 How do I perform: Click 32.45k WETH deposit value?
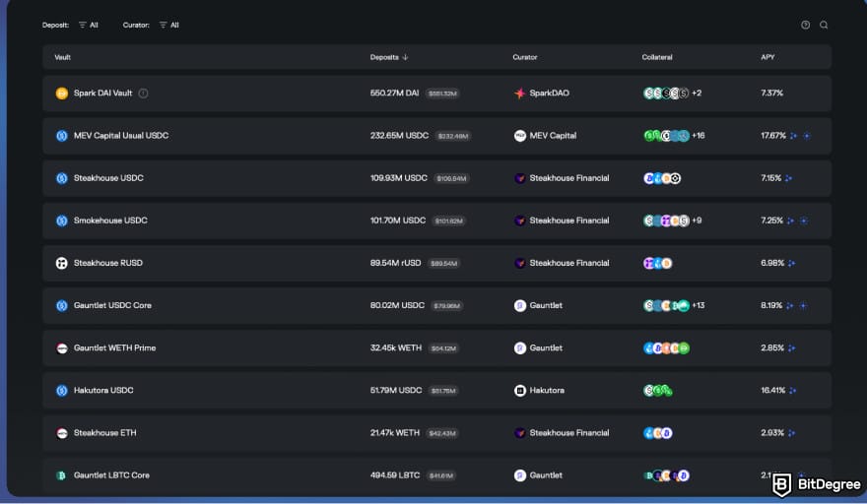pyautogui.click(x=396, y=347)
